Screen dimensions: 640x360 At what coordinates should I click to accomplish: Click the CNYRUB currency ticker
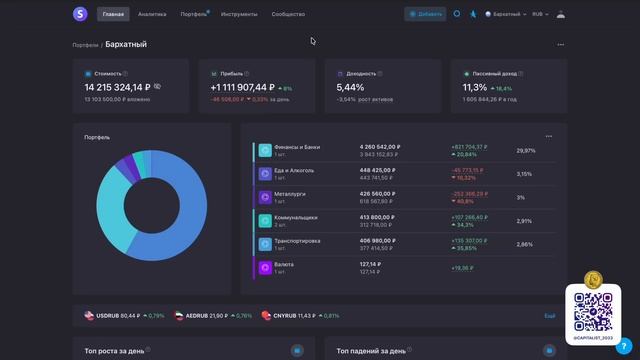[300, 316]
